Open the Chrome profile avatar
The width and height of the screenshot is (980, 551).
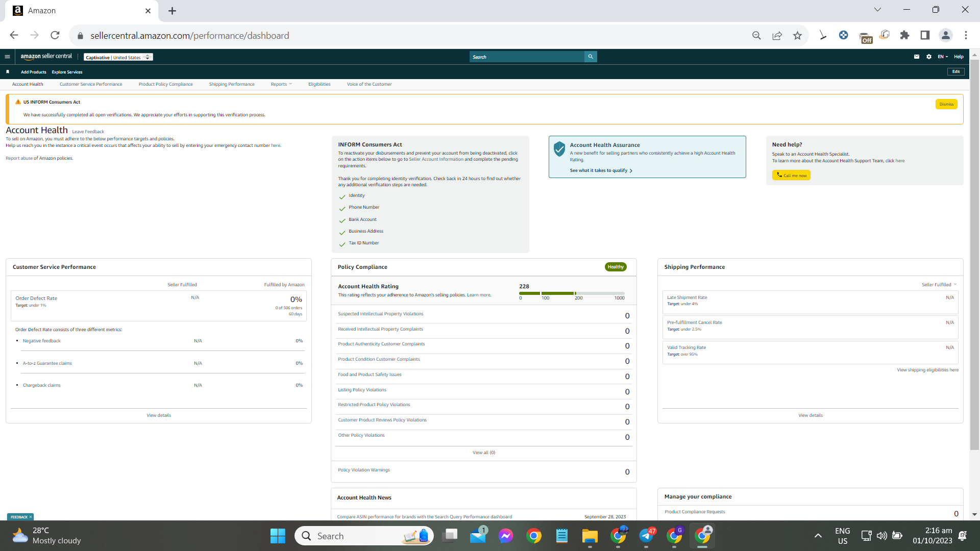[946, 35]
